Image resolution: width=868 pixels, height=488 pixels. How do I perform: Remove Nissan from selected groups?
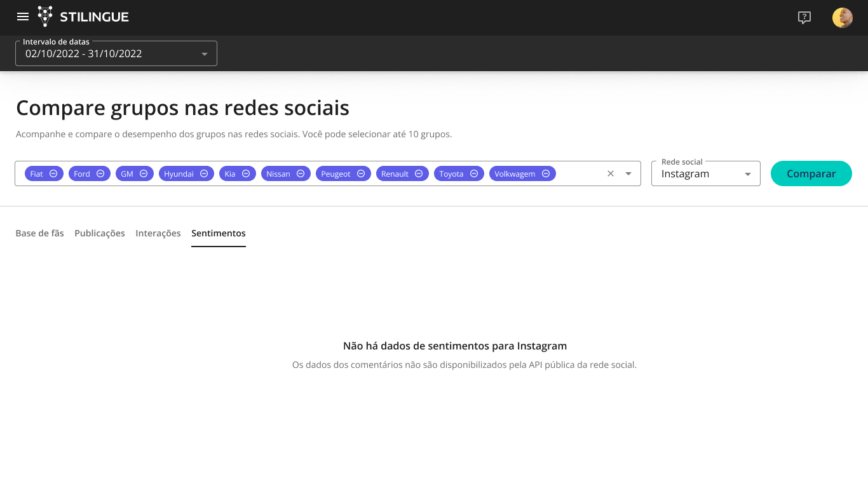[301, 173]
